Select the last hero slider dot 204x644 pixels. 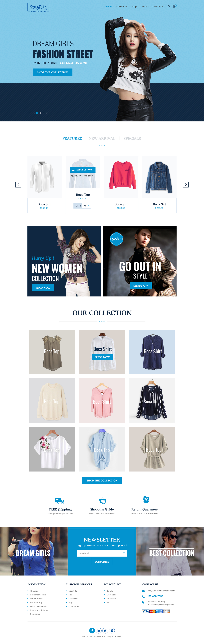pos(46,113)
